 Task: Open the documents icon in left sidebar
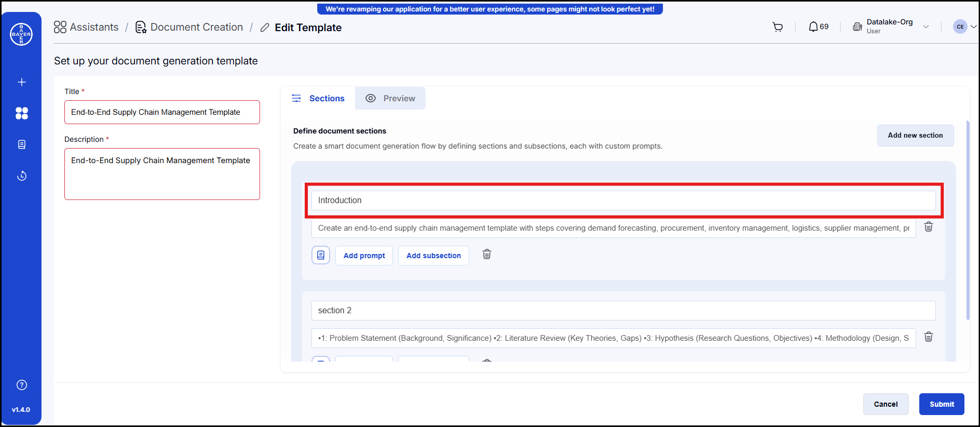(x=22, y=144)
